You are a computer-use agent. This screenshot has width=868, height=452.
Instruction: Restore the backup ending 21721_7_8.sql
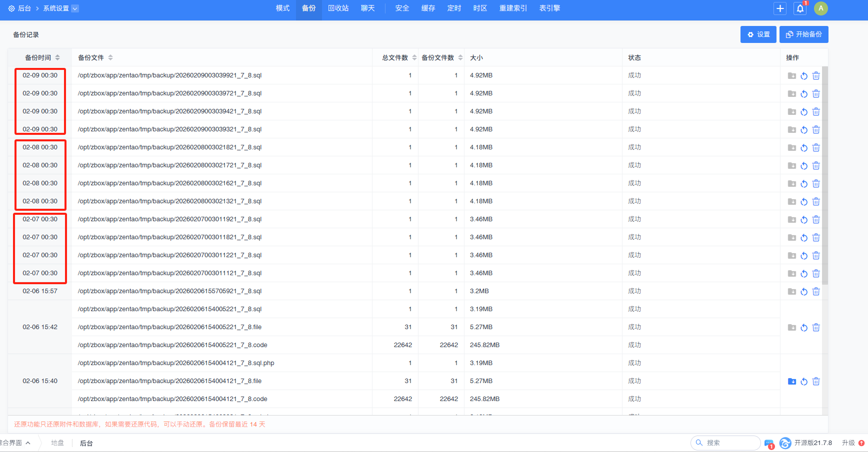coord(804,166)
